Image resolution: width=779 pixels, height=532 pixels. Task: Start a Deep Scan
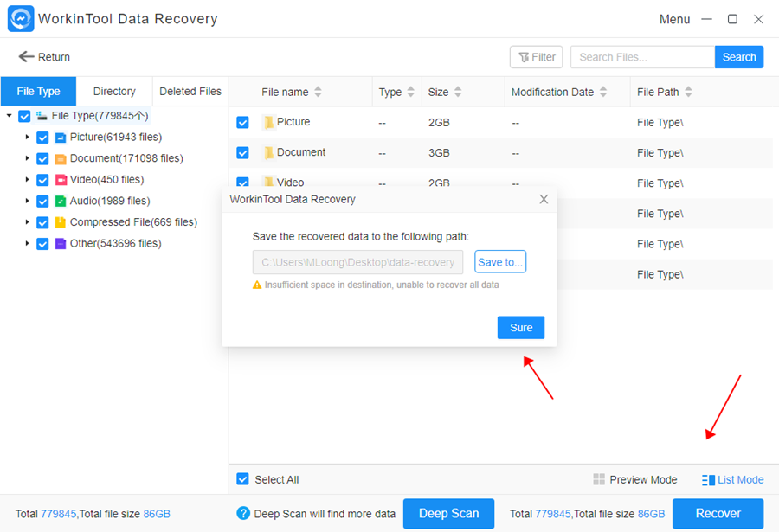448,514
